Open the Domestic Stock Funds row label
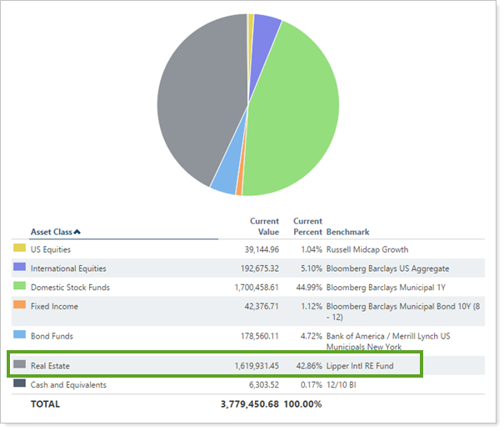The height and width of the screenshot is (431, 504). coord(70,288)
